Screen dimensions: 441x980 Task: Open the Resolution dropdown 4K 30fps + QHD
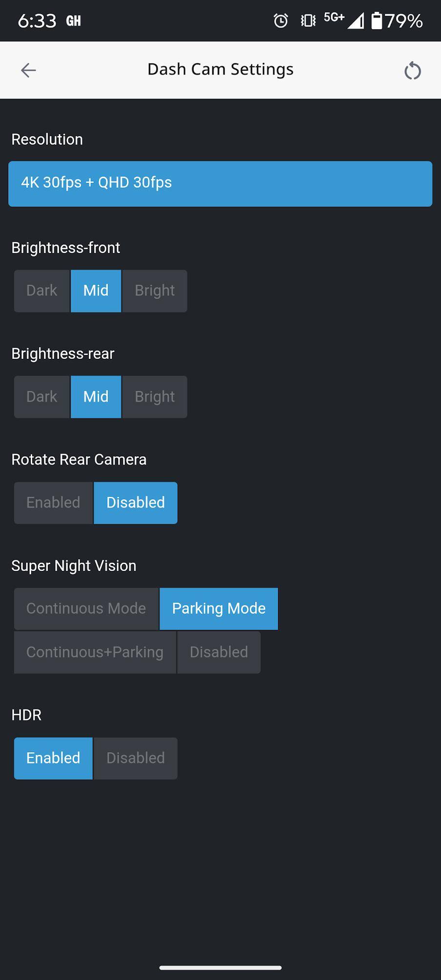(220, 183)
